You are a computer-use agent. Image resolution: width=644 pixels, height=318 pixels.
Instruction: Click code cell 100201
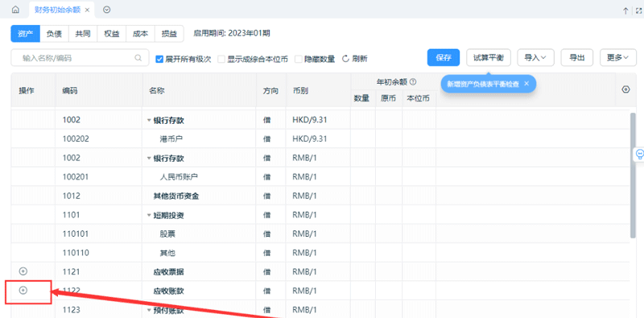(x=76, y=176)
